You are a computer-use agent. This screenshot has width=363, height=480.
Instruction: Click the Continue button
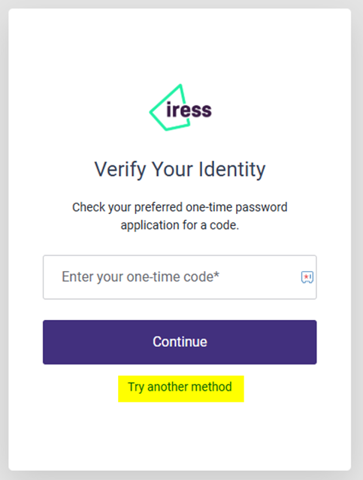(180, 342)
